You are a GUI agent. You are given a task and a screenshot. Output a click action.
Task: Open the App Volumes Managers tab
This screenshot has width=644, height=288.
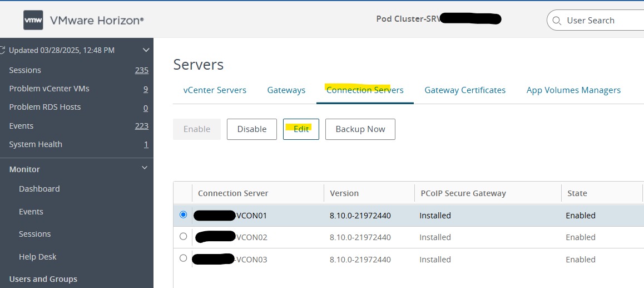pos(573,90)
